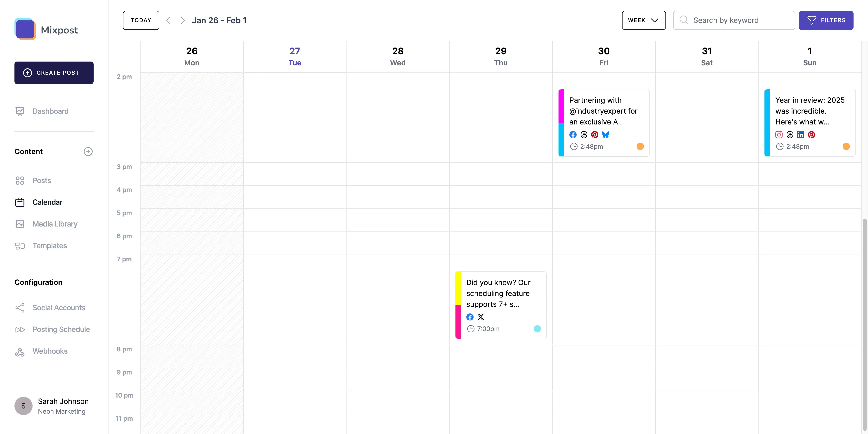This screenshot has height=434, width=868.
Task: Click the yellow status dot on Sunday's post
Action: click(846, 146)
